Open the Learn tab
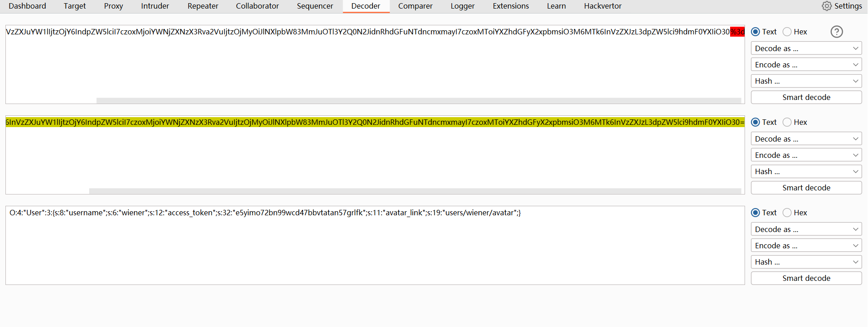 click(557, 6)
